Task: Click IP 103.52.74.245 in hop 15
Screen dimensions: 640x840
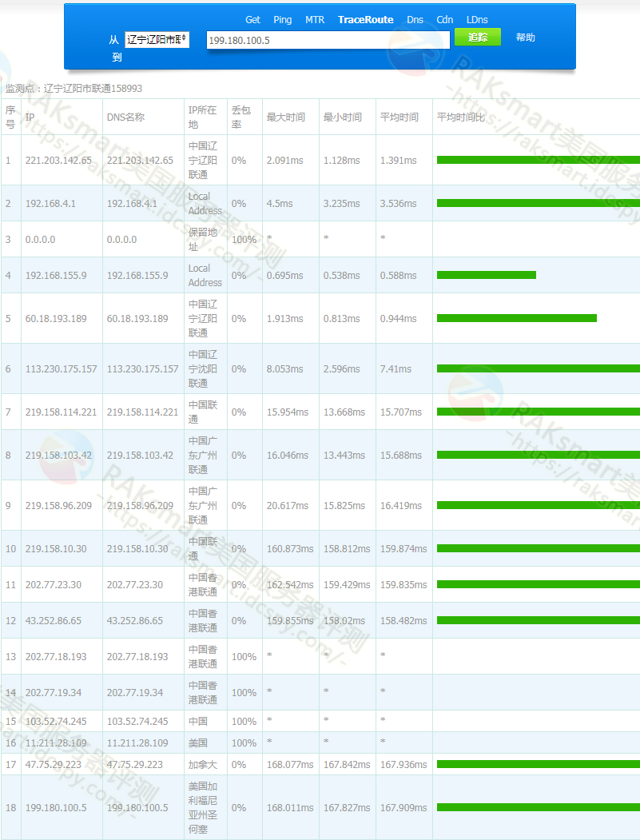Action: pyautogui.click(x=56, y=722)
